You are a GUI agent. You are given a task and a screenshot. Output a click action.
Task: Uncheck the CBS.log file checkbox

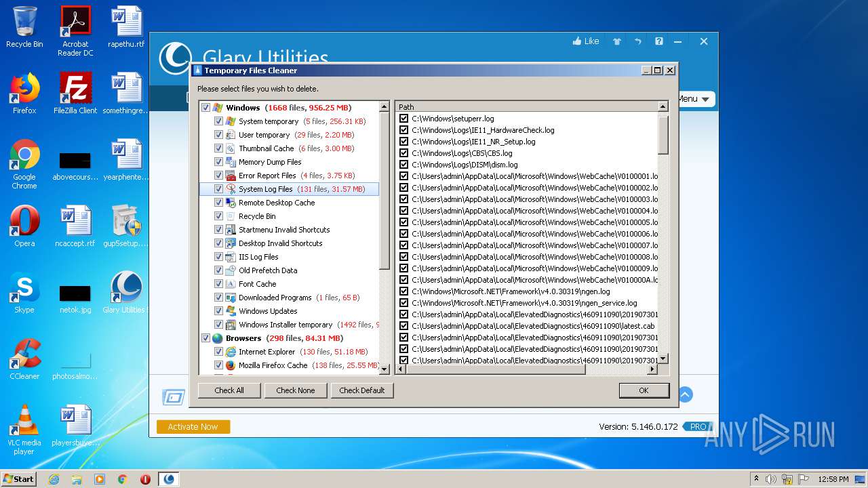coord(404,153)
